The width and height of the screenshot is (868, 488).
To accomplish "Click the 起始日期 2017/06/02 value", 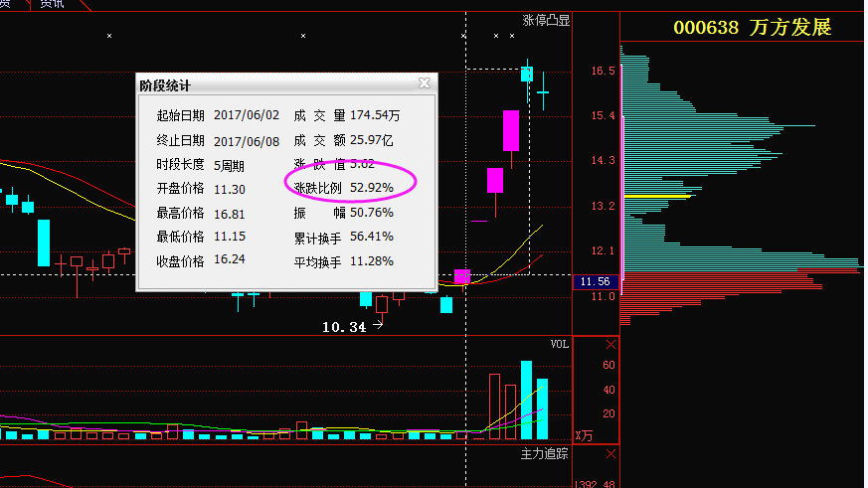I will click(x=247, y=116).
